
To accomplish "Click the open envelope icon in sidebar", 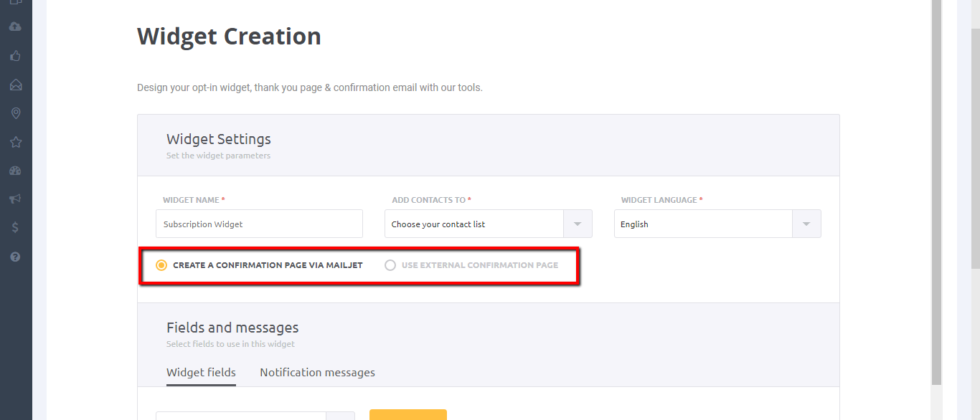I will [16, 85].
